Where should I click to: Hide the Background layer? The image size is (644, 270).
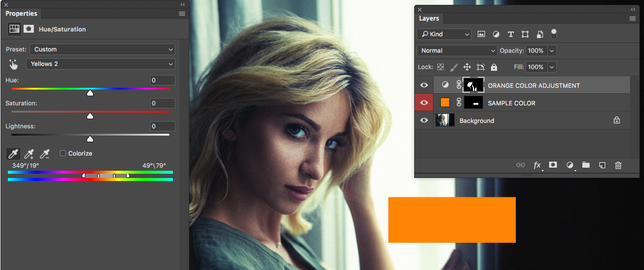click(424, 120)
